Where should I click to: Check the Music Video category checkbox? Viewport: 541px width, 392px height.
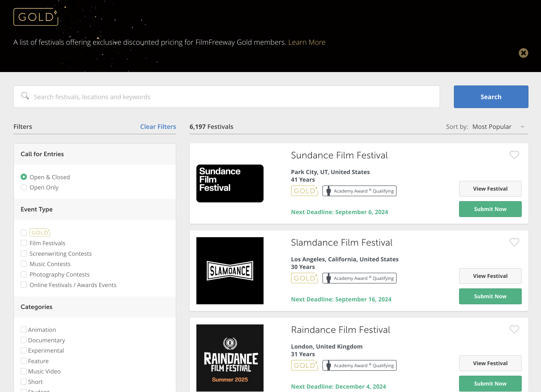[24, 371]
